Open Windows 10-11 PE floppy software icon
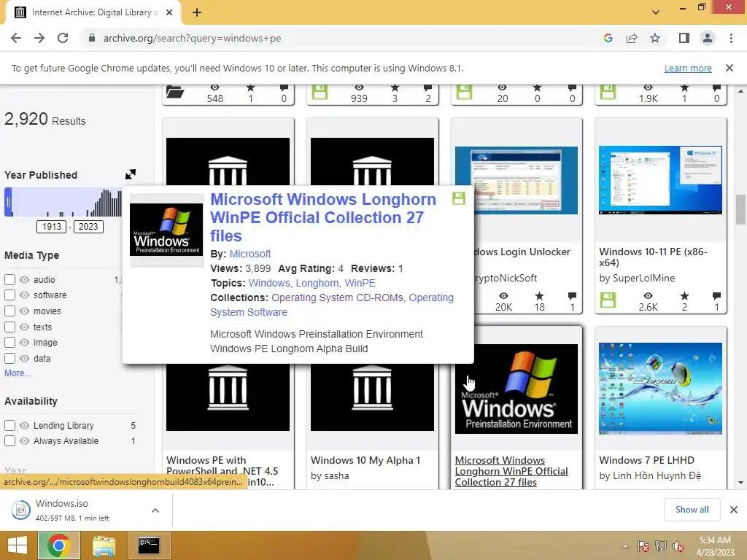 tap(608, 300)
